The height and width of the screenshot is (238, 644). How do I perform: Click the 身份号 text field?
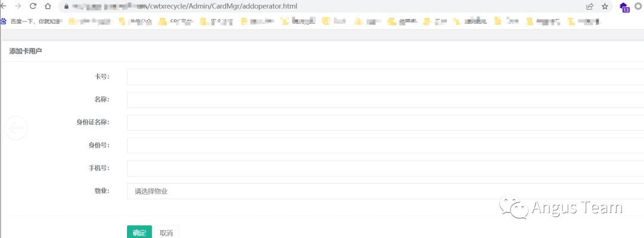[x=385, y=146]
